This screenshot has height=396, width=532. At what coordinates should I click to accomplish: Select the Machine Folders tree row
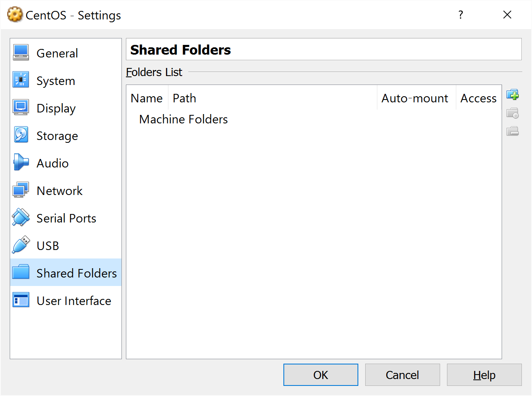pos(183,119)
